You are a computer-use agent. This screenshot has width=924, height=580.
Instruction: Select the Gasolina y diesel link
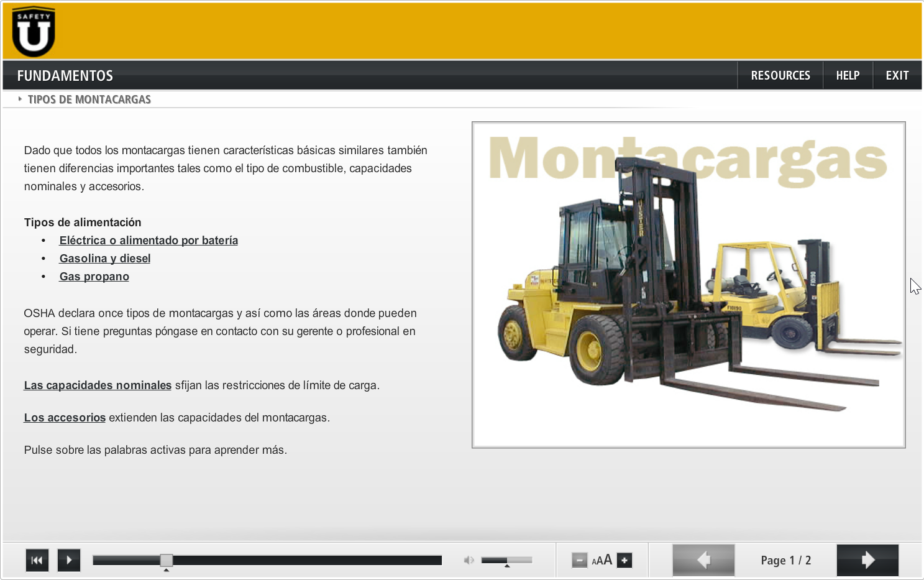click(x=104, y=258)
